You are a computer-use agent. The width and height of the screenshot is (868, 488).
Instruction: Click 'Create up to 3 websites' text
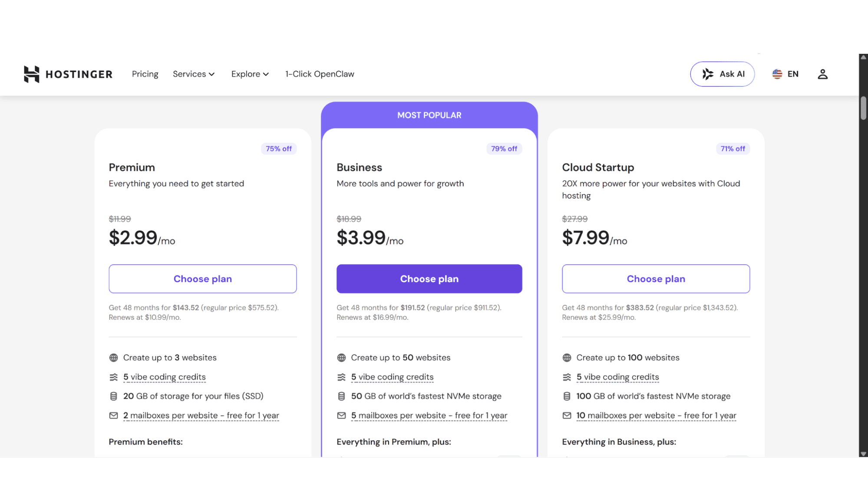pyautogui.click(x=170, y=358)
